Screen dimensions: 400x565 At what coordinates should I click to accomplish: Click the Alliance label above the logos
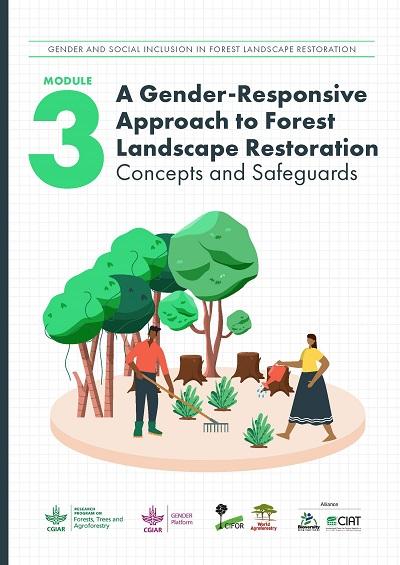coord(329,504)
